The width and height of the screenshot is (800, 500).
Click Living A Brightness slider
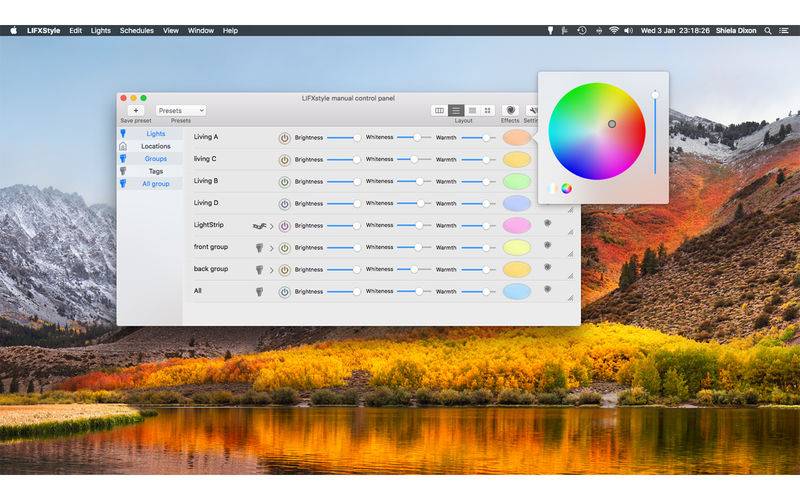tap(344, 138)
